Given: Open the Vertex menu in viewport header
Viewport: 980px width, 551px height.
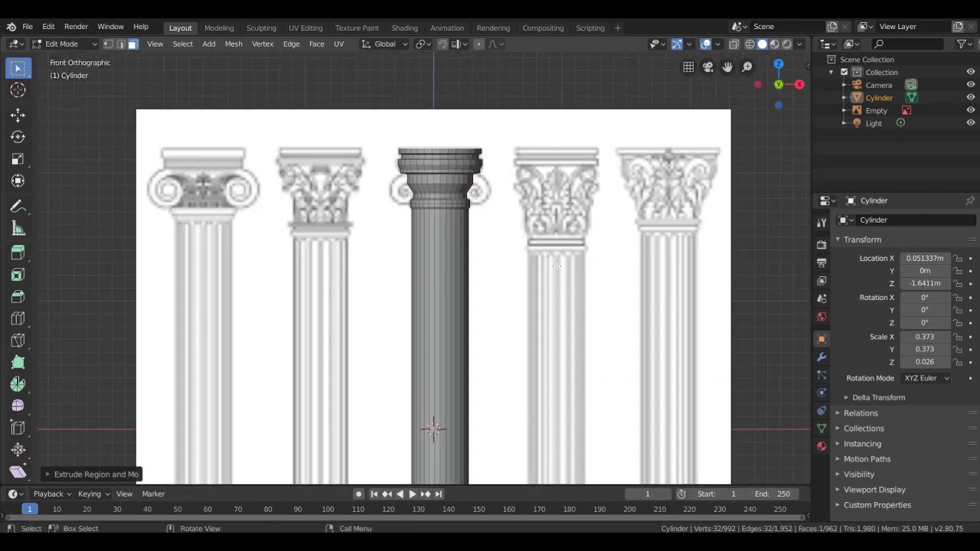Looking at the screenshot, I should [263, 44].
